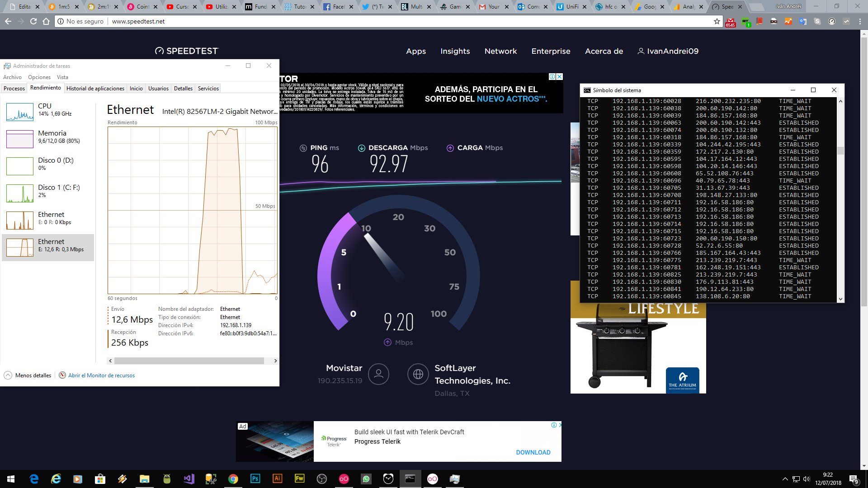
Task: Open Network in the Speedtest navigation
Action: [x=500, y=51]
